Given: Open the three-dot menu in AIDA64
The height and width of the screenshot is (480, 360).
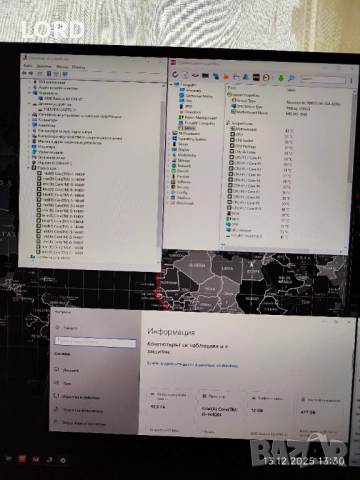Looking at the screenshot, I should [351, 80].
